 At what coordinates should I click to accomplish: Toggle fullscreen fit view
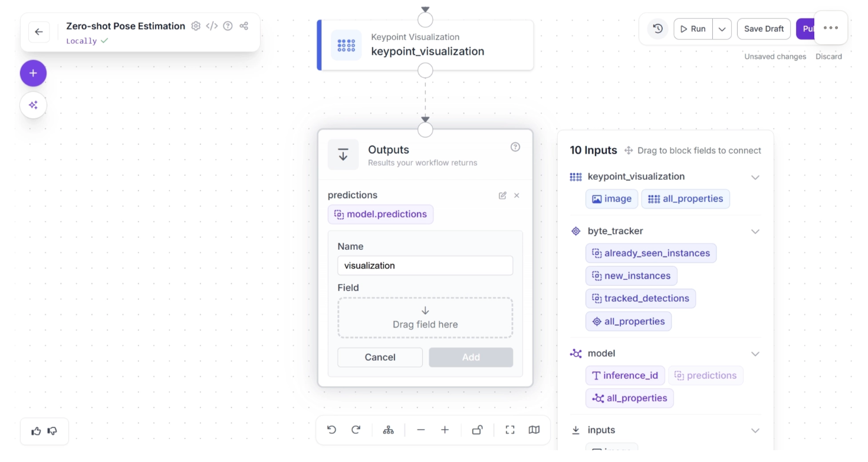tap(510, 430)
